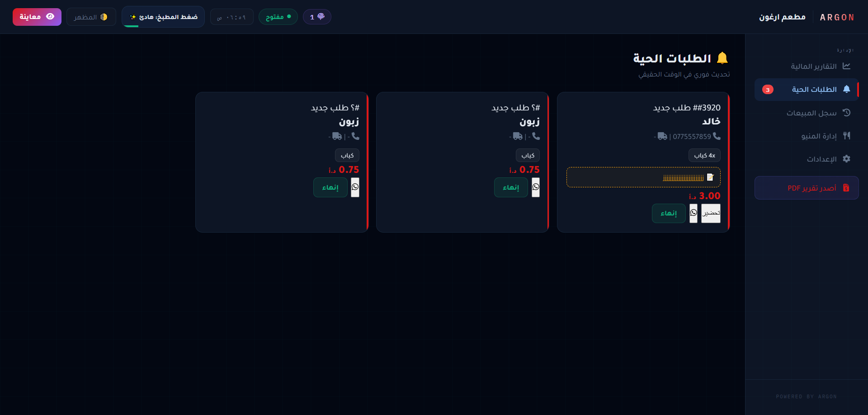
Task: Click the note icon in order #3920
Action: pyautogui.click(x=710, y=177)
